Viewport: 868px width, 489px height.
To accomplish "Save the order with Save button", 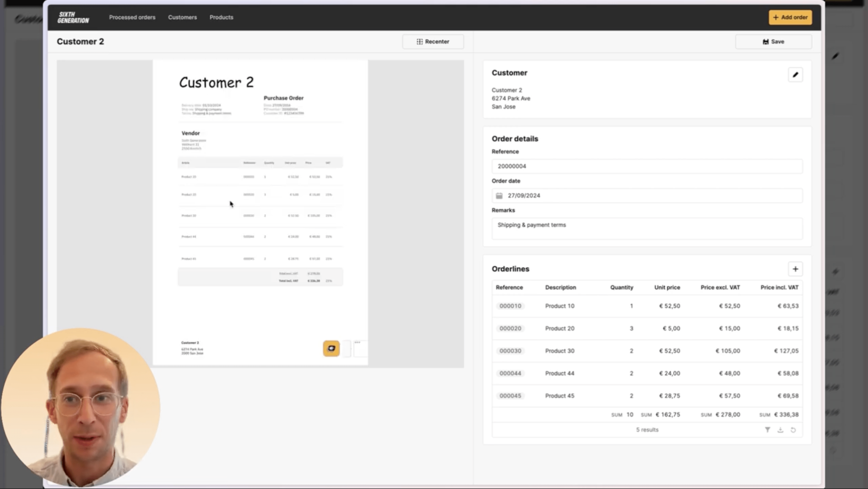I will pyautogui.click(x=773, y=42).
